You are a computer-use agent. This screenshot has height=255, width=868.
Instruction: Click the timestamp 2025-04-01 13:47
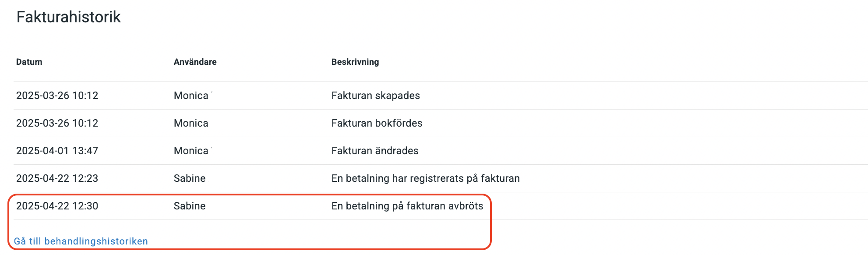pos(57,151)
